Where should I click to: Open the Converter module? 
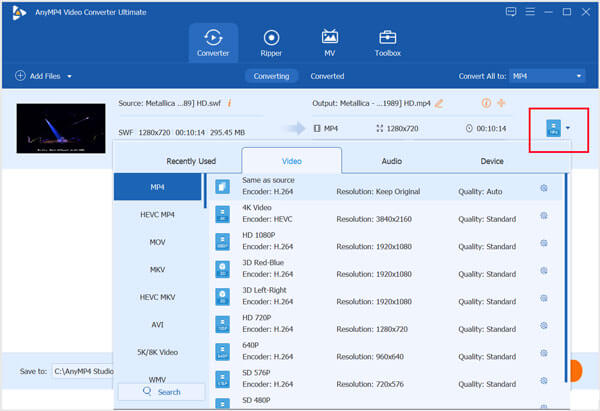coord(213,42)
